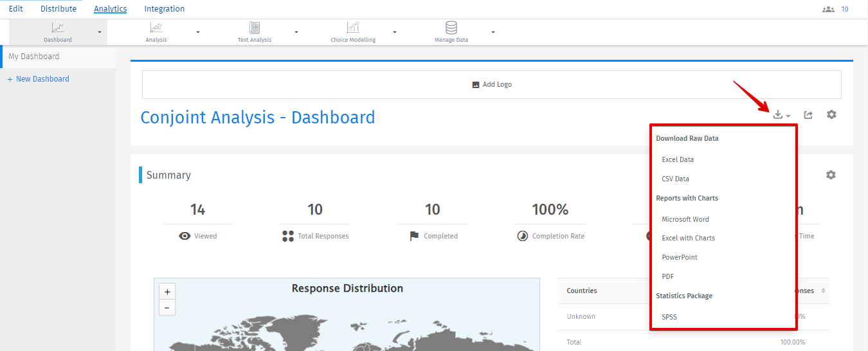Expand the Analysis dropdown arrow

click(198, 32)
